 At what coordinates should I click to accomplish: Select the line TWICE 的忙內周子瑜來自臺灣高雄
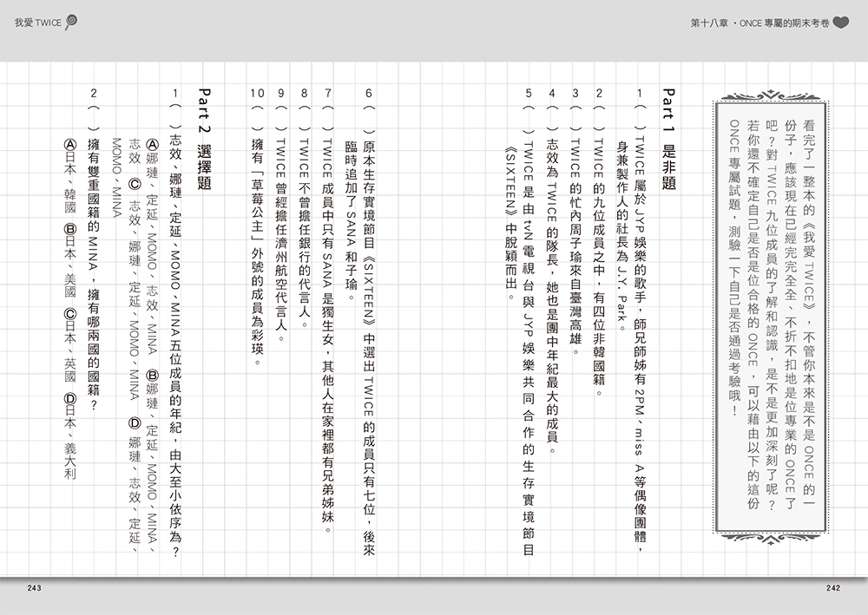coord(575,246)
